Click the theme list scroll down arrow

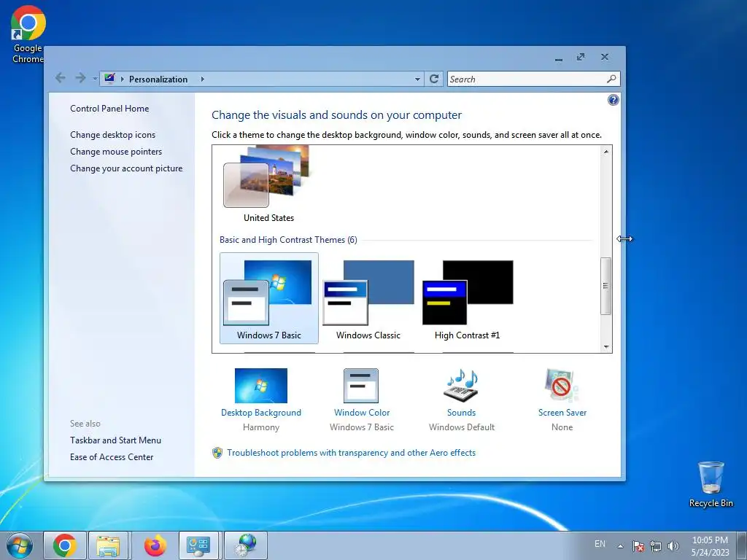pos(606,346)
